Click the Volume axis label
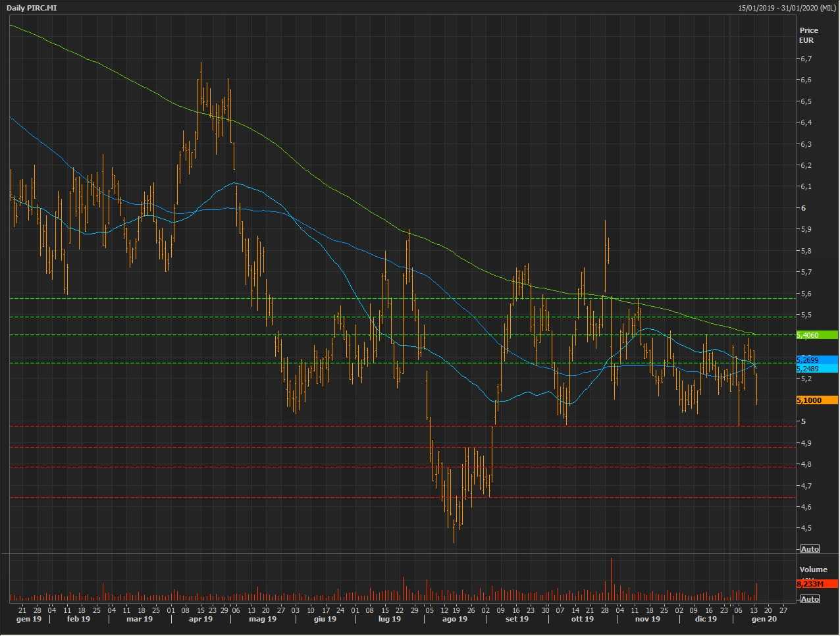The image size is (840, 636). pyautogui.click(x=813, y=570)
